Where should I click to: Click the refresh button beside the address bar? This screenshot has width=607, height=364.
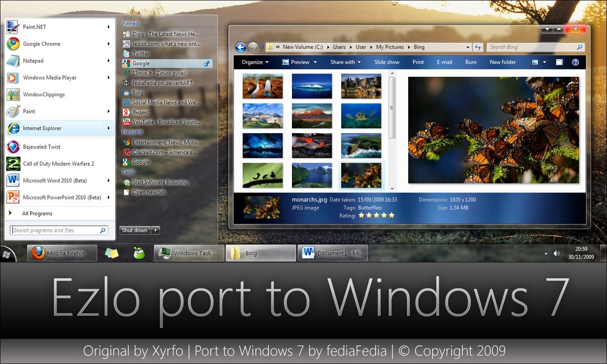tap(478, 47)
